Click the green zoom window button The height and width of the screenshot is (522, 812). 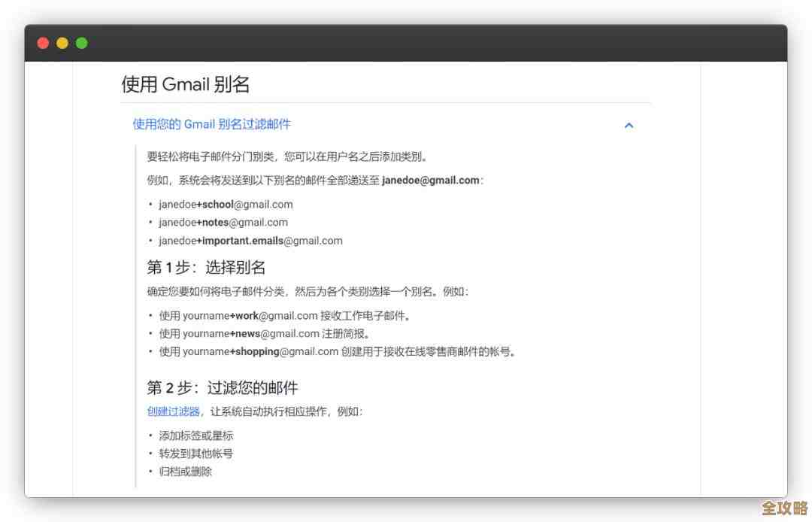[x=80, y=43]
